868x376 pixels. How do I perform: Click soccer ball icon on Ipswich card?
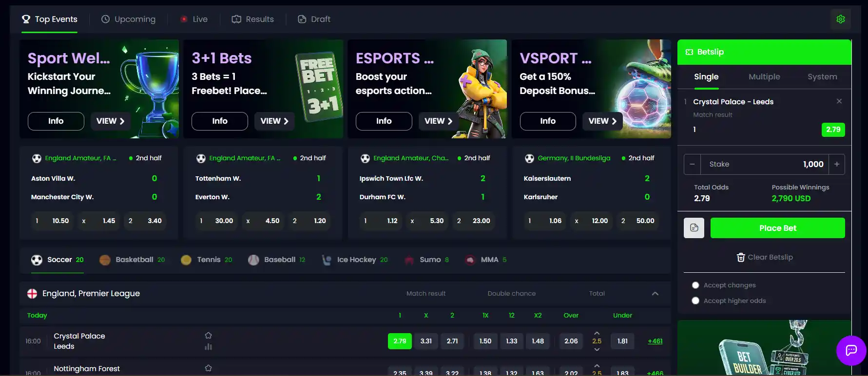coord(365,158)
